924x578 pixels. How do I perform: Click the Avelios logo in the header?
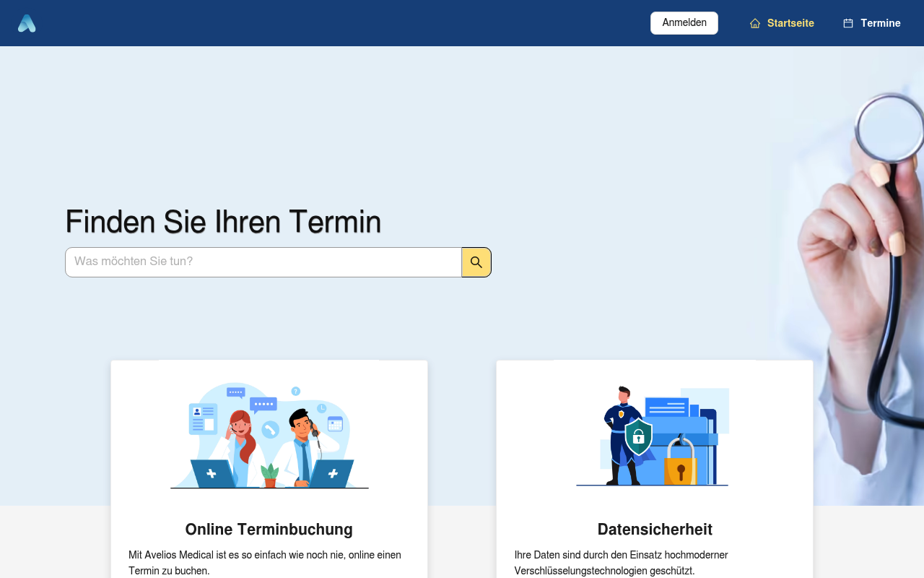[27, 23]
